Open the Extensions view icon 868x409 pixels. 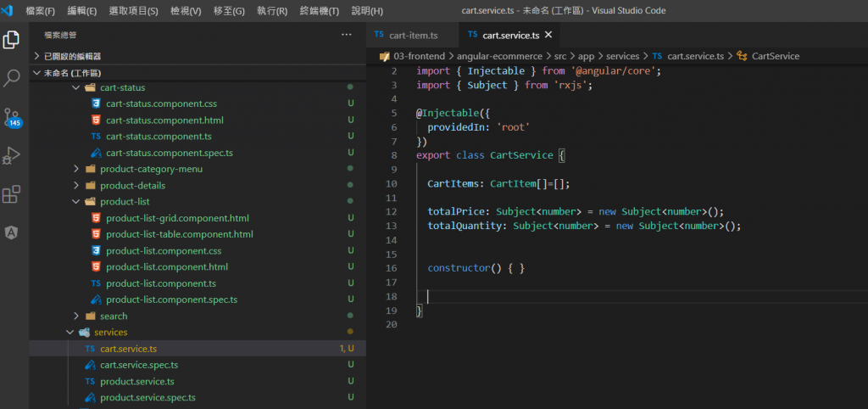pyautogui.click(x=12, y=194)
